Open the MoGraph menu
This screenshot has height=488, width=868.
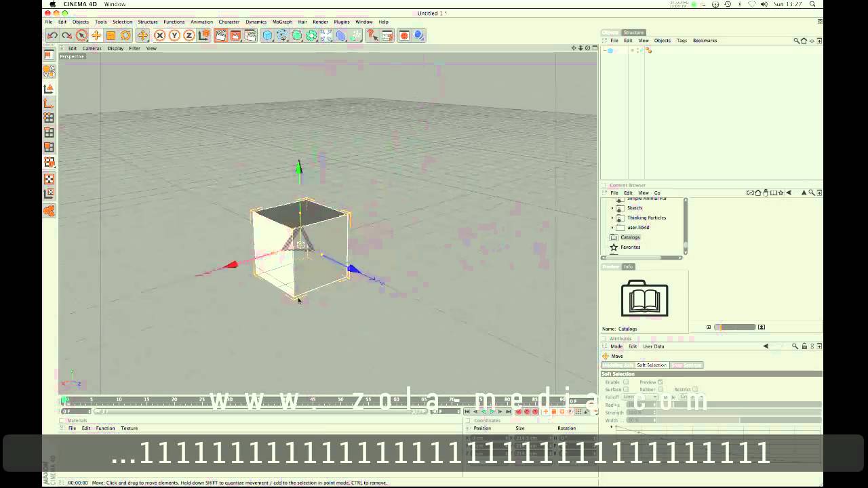click(282, 22)
